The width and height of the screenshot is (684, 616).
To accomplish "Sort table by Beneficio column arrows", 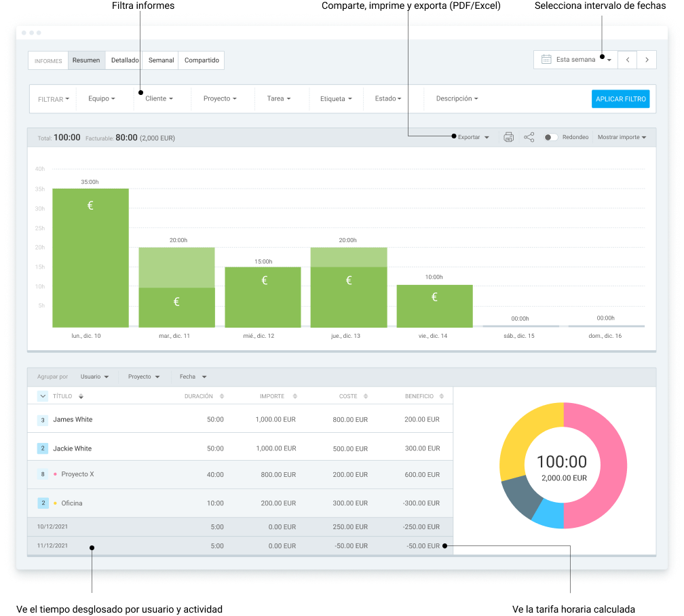I will 442,396.
